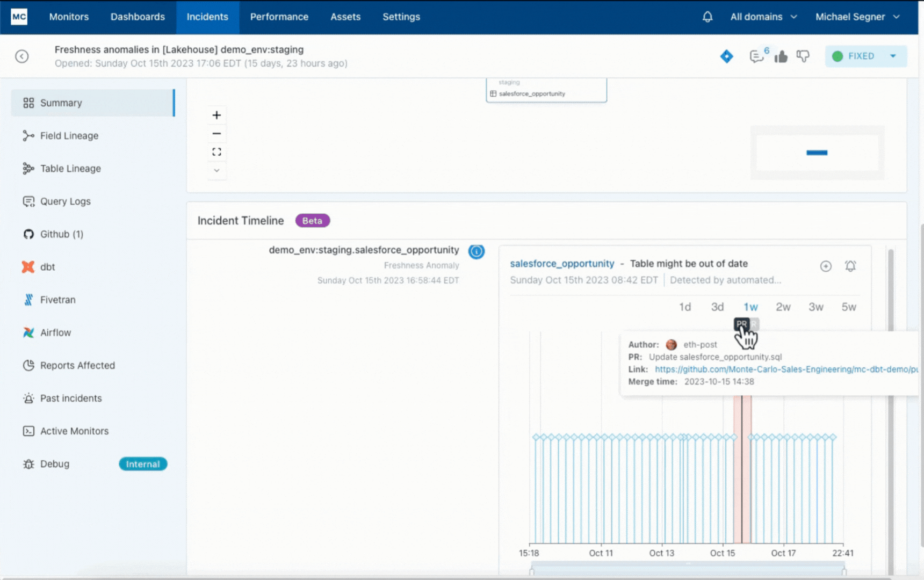The image size is (924, 580).
Task: Zoom in the lineage graph with plus
Action: pyautogui.click(x=216, y=115)
